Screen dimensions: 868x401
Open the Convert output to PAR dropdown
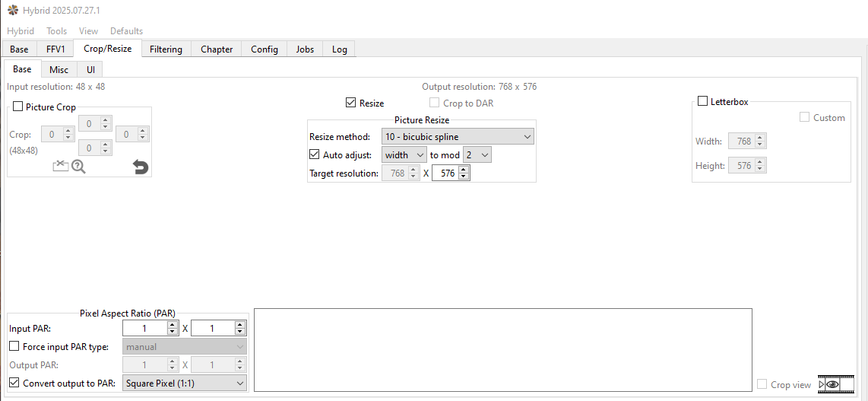(x=185, y=383)
